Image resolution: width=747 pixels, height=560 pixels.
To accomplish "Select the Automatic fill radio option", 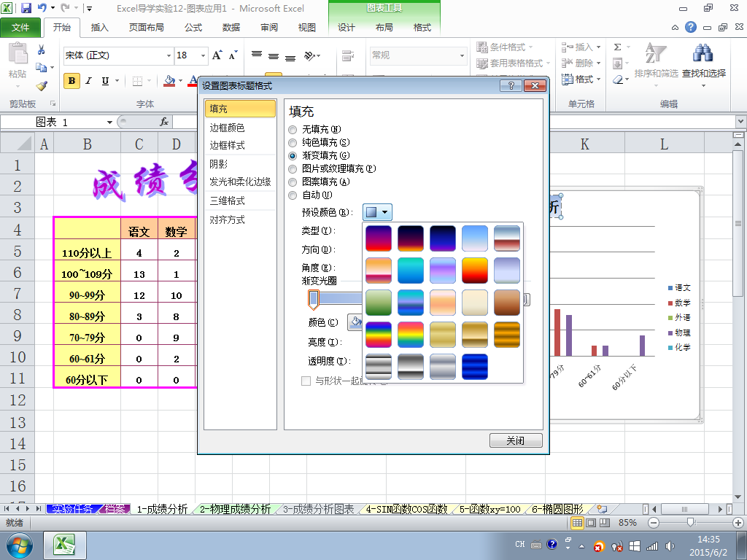I will click(x=293, y=195).
